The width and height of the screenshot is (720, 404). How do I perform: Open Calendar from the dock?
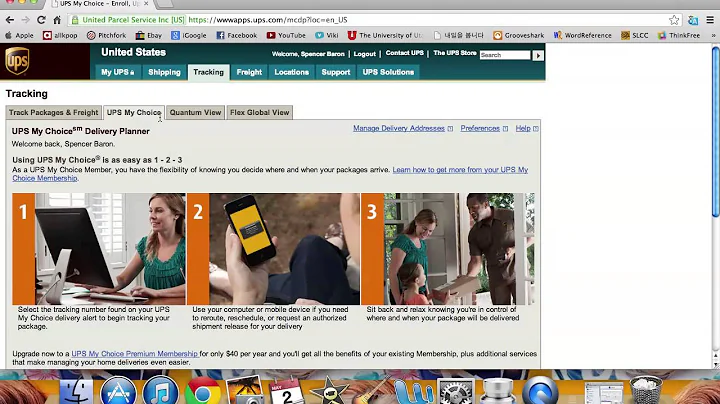click(287, 391)
